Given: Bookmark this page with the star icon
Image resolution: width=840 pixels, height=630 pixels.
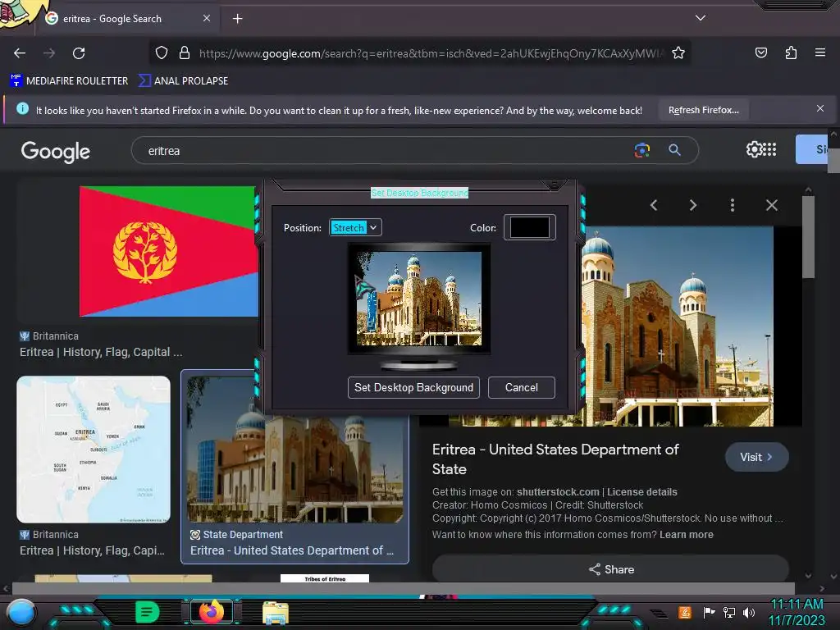Looking at the screenshot, I should click(678, 52).
